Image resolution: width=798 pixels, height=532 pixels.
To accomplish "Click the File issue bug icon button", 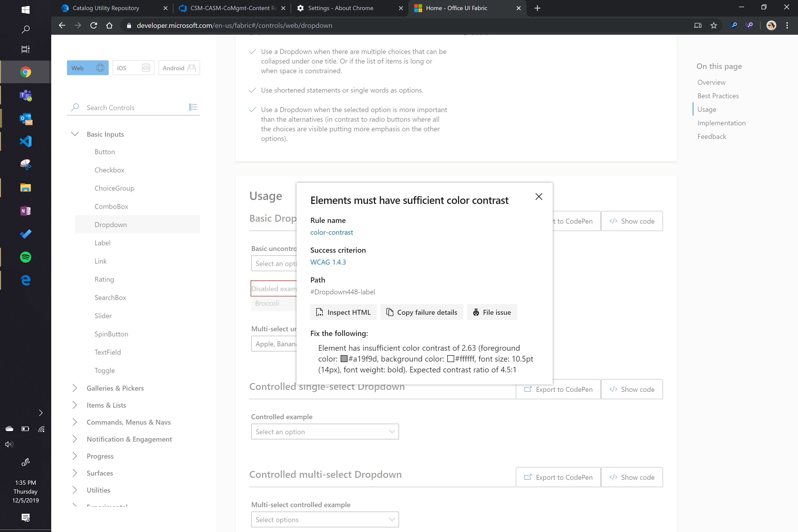I will coord(492,312).
